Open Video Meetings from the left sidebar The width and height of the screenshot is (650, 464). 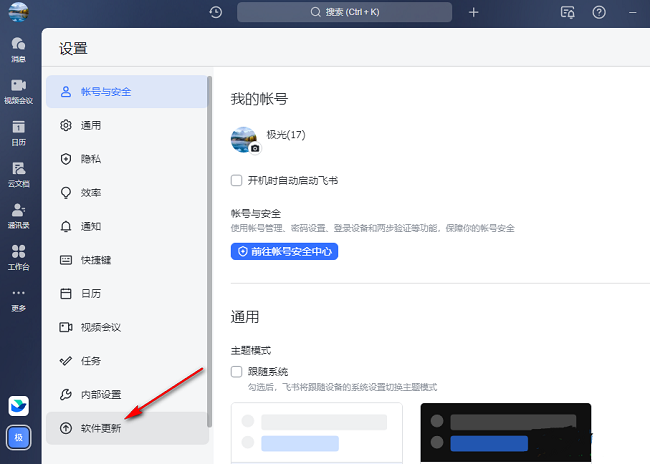pyautogui.click(x=18, y=91)
